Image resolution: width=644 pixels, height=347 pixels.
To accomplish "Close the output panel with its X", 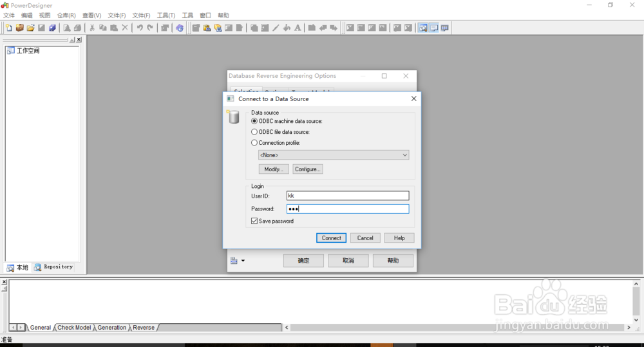I will [x=4, y=282].
